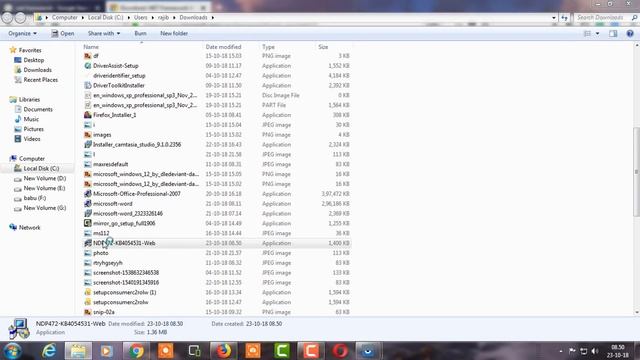
Task: Select Downloads in the Favorites list
Action: click(38, 70)
